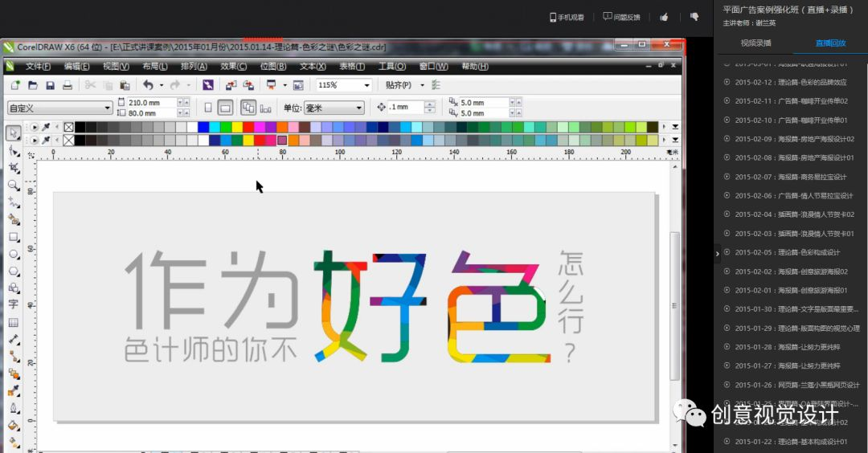Select the Fill bucket tool
Image resolution: width=868 pixels, height=453 pixels.
14,426
